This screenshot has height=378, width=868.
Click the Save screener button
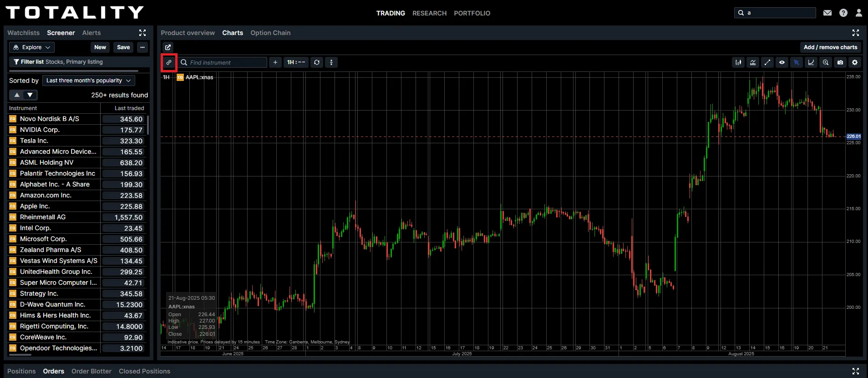[123, 47]
